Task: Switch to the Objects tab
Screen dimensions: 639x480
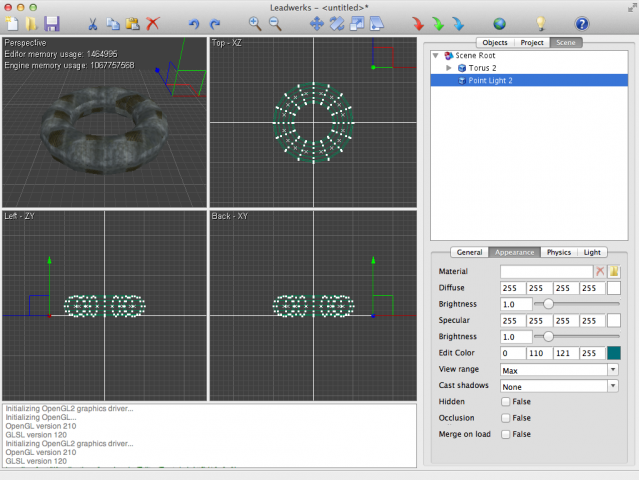Action: pyautogui.click(x=494, y=43)
